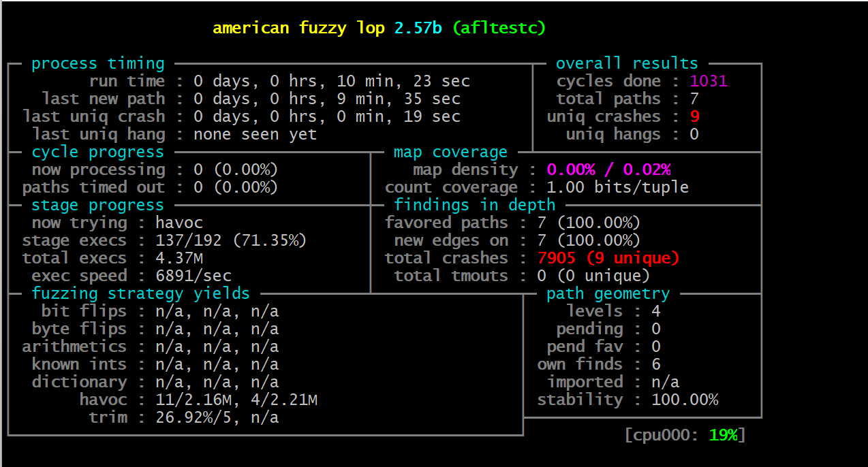Click the target name "(afltestc)"
868x467 pixels.
pyautogui.click(x=499, y=29)
